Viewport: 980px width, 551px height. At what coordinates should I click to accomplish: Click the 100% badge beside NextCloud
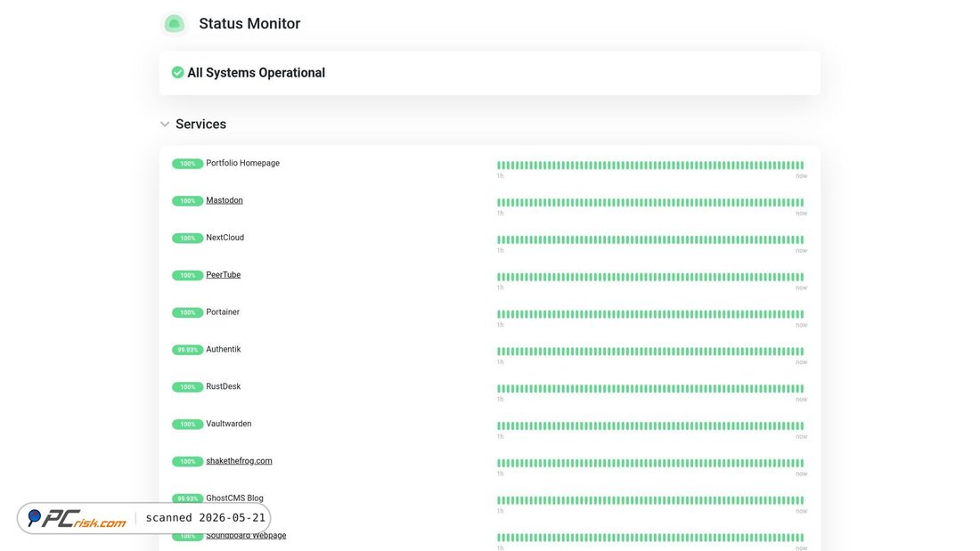[187, 238]
